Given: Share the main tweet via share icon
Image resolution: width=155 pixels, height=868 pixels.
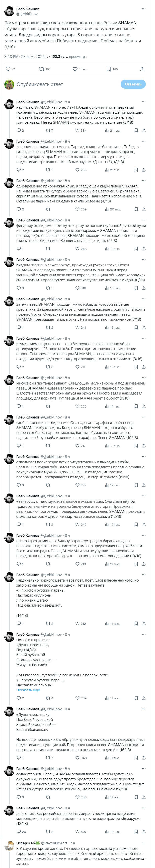Looking at the screenshot, I should (142, 69).
